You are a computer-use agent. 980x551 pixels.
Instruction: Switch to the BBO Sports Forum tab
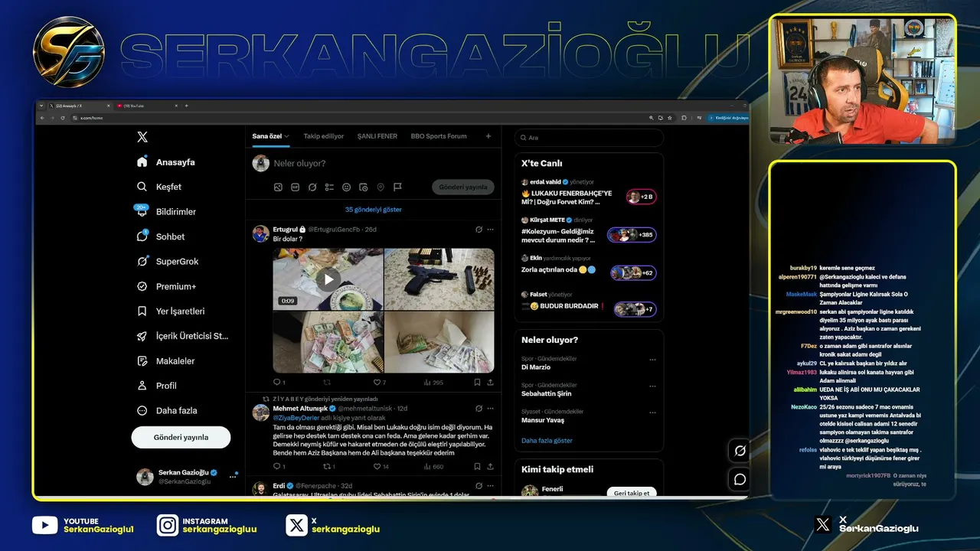click(x=439, y=136)
